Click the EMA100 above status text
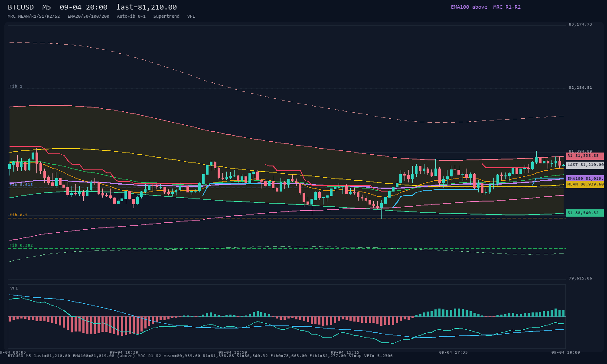Image resolution: width=607 pixels, height=364 pixels. (469, 7)
